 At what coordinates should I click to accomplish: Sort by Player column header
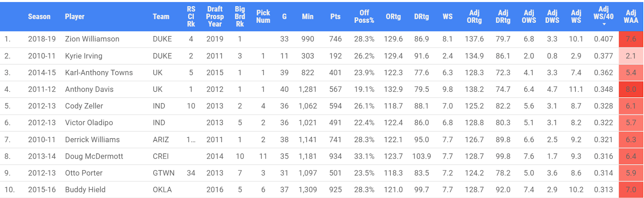74,16
